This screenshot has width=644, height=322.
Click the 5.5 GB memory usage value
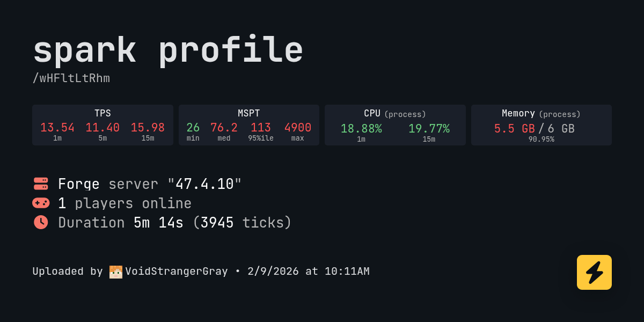[514, 129]
